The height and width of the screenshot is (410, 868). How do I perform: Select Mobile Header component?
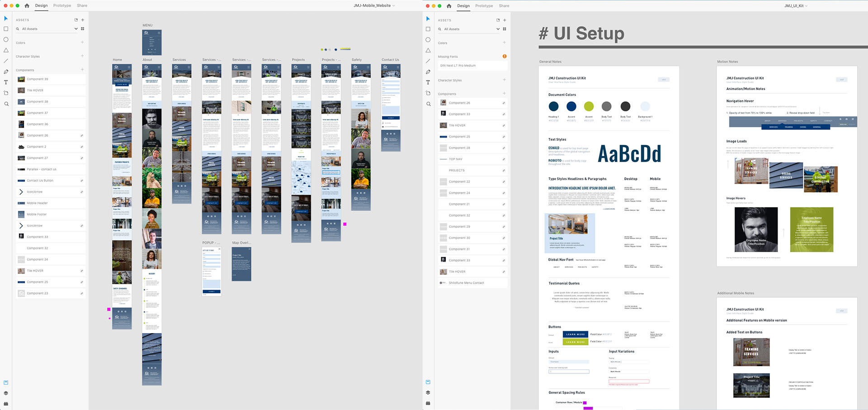tap(51, 203)
